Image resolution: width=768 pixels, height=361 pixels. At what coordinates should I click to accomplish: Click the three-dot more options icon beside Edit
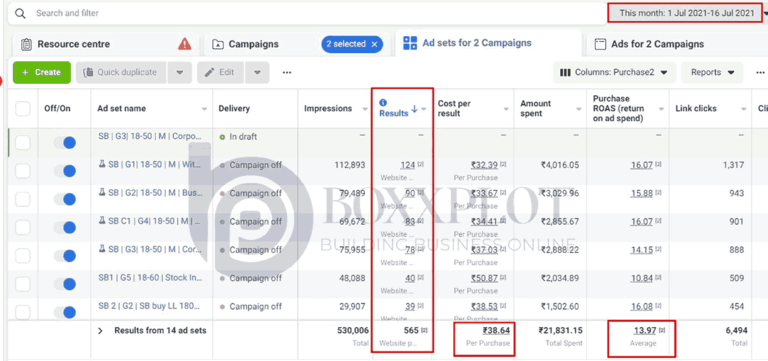coord(287,72)
